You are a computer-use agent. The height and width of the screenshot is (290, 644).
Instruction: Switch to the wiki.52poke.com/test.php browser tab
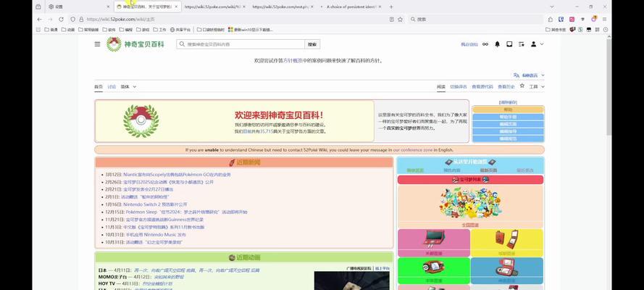click(283, 7)
